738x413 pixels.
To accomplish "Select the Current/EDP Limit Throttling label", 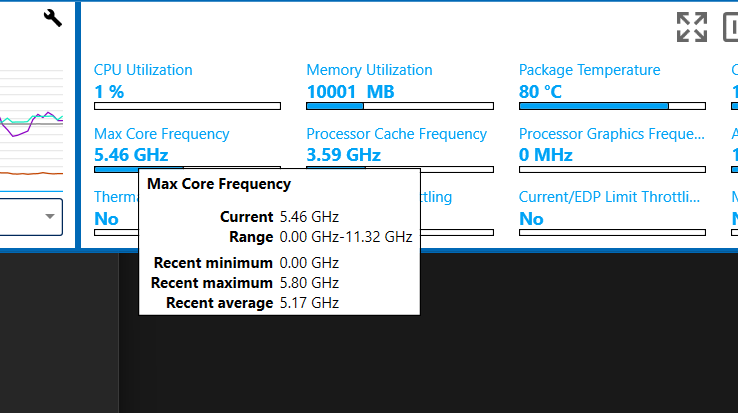I will coord(609,197).
